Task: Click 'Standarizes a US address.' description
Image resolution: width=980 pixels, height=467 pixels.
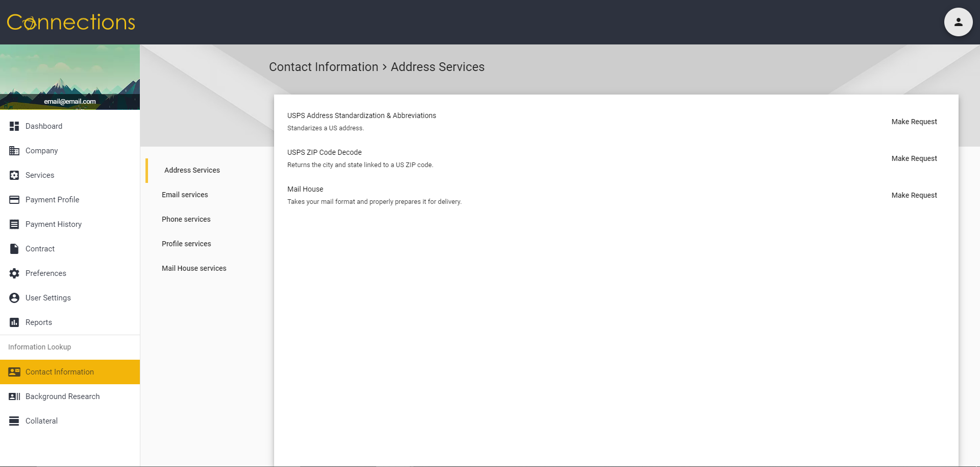Action: 326,128
